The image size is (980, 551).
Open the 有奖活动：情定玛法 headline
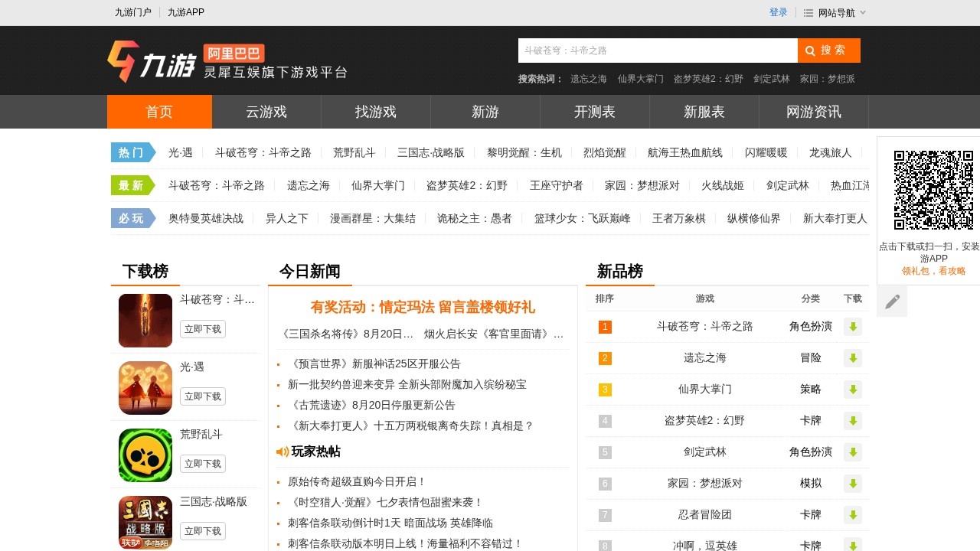pos(423,307)
